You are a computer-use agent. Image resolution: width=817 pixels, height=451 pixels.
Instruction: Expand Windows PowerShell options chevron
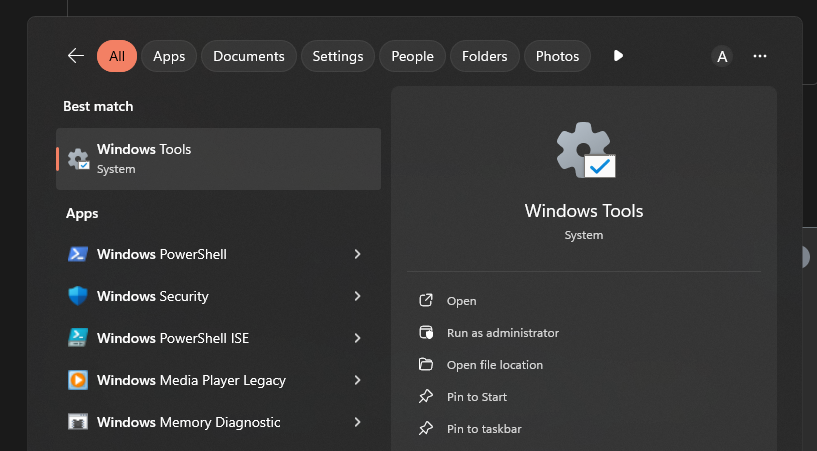click(x=357, y=254)
